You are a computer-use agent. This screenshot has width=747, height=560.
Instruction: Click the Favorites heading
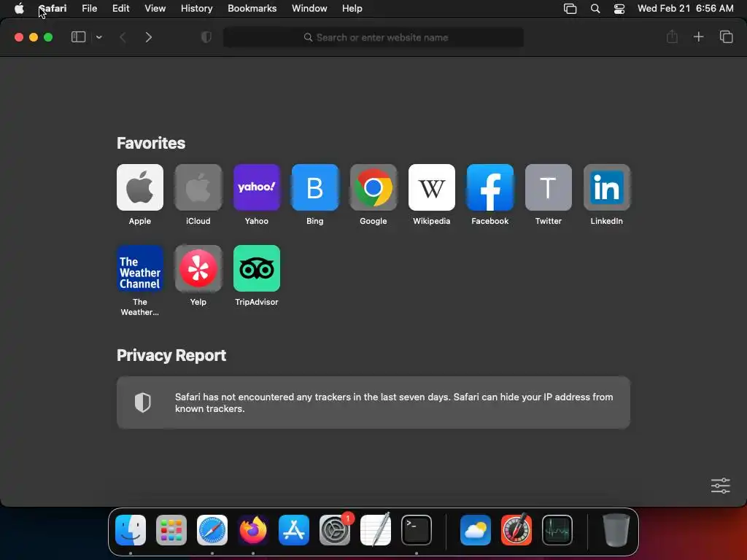(x=151, y=143)
